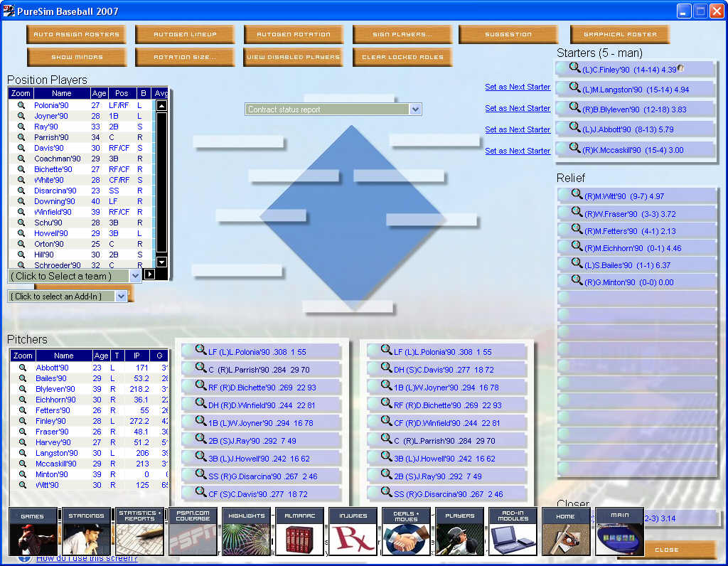Click Show Minors button
The width and height of the screenshot is (728, 566).
pos(76,57)
